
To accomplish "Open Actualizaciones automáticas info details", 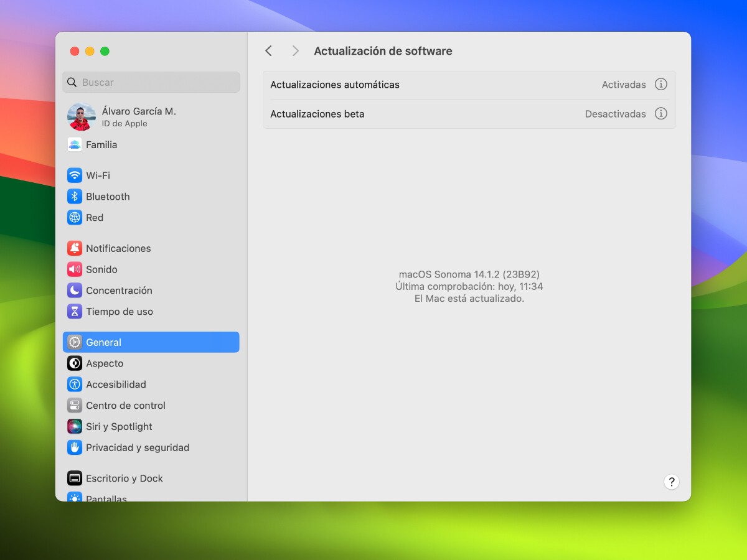I will click(661, 84).
